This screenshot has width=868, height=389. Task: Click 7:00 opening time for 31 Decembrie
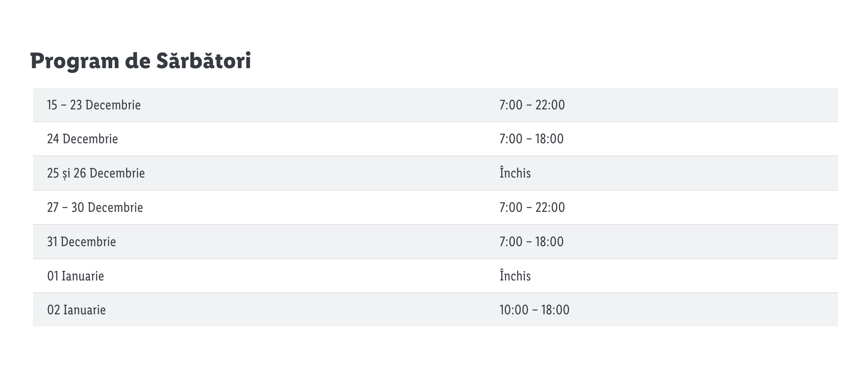tap(511, 242)
